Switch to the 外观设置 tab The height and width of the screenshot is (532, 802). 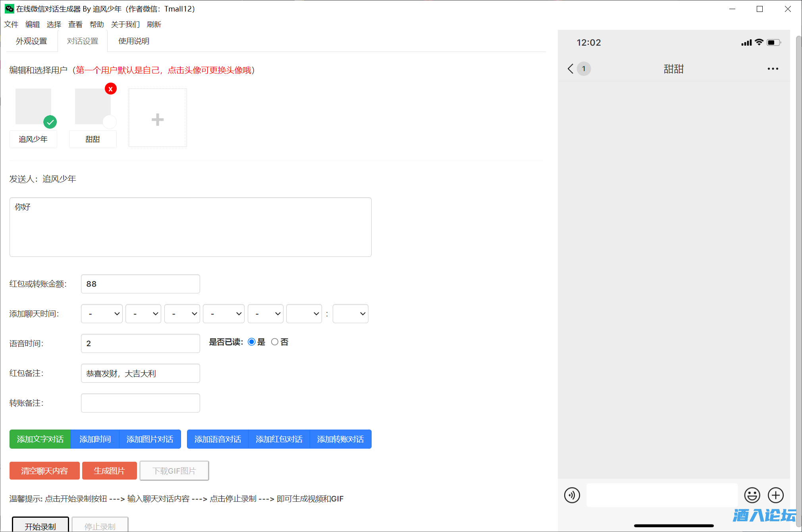point(32,41)
